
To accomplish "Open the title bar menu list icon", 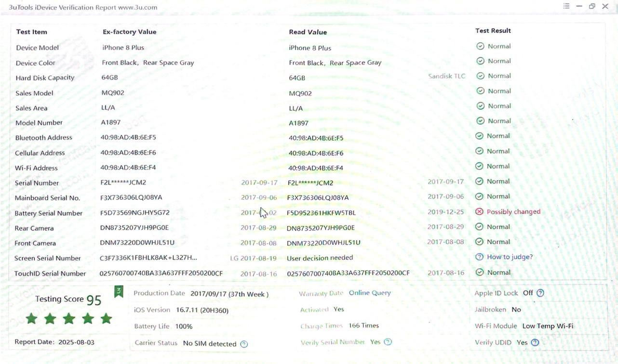I will [566, 6].
